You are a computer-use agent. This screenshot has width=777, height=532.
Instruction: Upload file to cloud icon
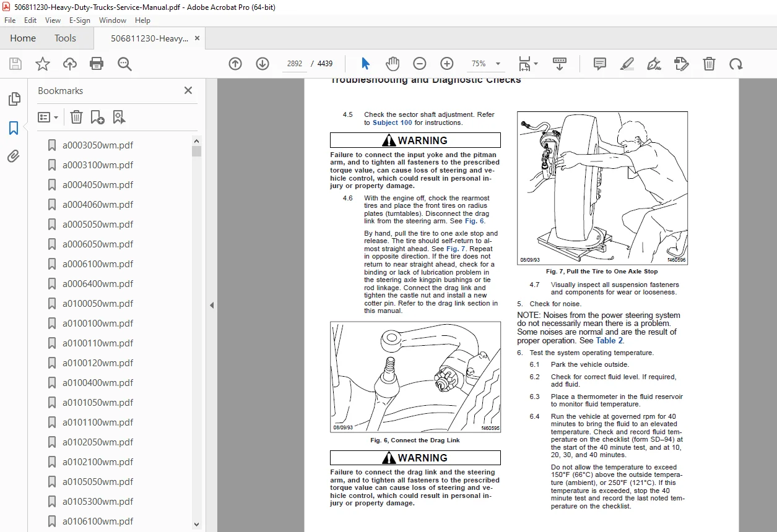[70, 64]
